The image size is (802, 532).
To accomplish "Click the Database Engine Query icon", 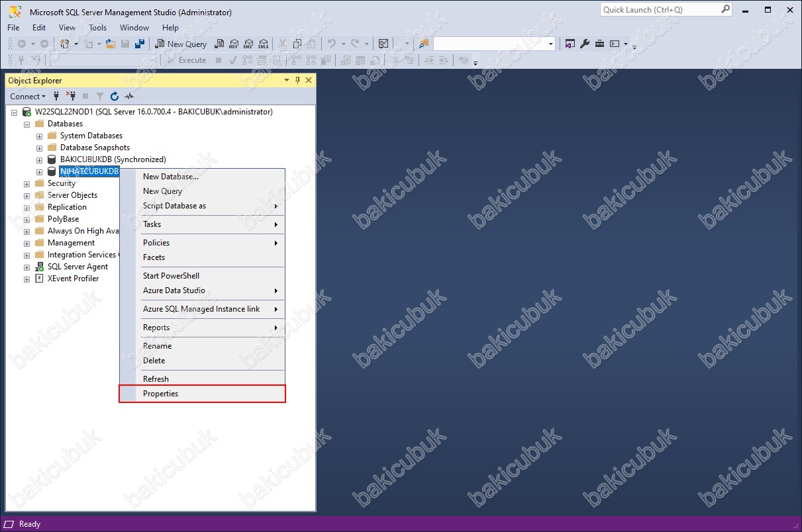I will click(x=220, y=44).
